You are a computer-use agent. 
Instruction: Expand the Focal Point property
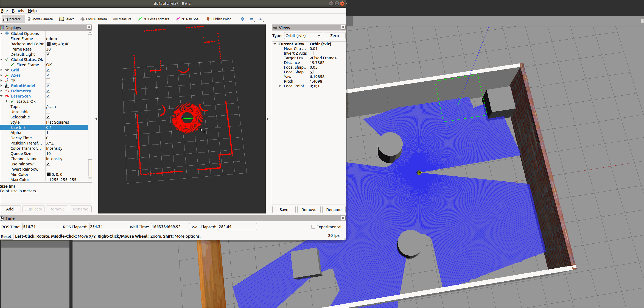(x=280, y=86)
